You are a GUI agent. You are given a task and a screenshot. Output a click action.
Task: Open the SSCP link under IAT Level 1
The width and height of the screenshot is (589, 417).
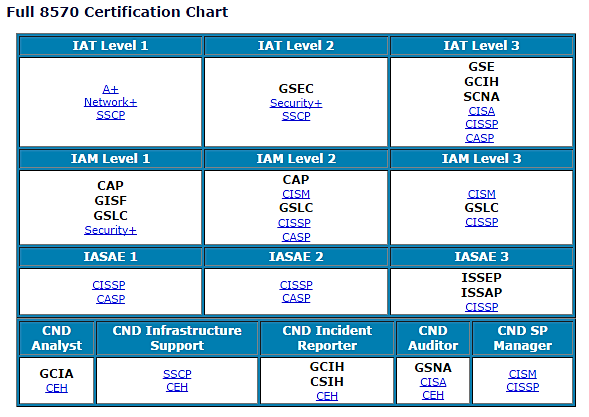[x=110, y=115]
